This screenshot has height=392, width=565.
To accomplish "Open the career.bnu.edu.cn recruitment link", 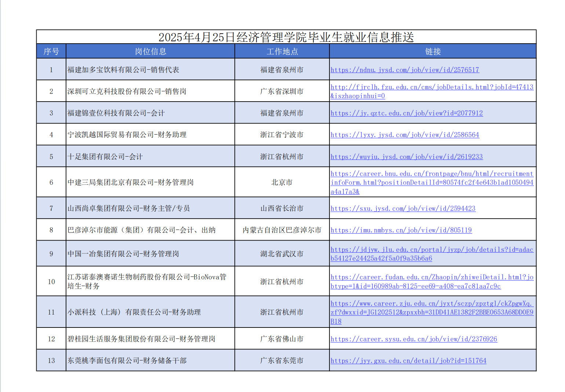I will pos(432,174).
